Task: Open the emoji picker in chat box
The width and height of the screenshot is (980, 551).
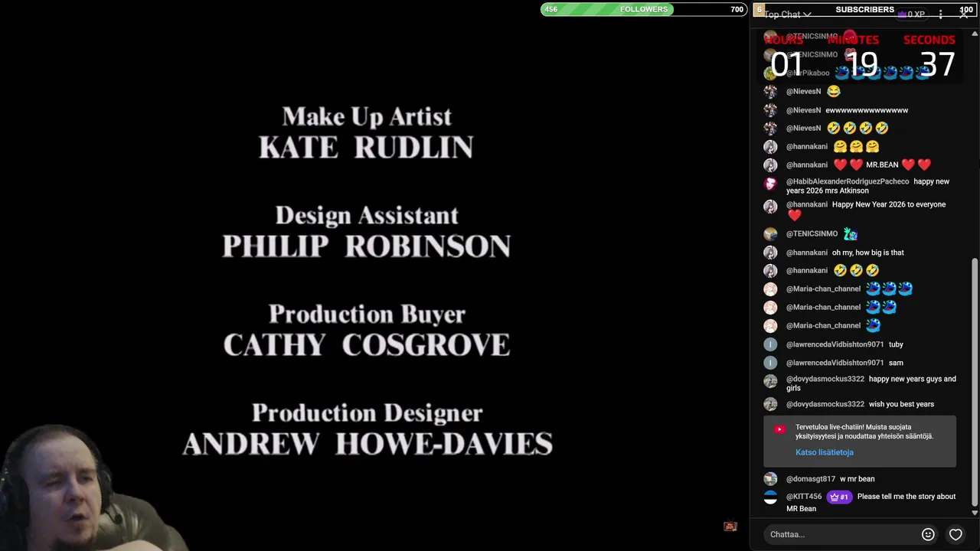Action: (928, 534)
